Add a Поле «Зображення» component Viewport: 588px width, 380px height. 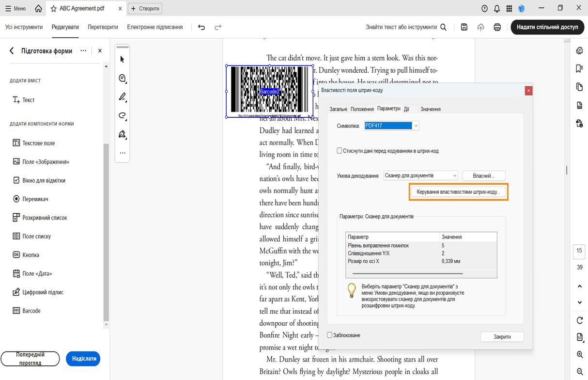click(41, 161)
